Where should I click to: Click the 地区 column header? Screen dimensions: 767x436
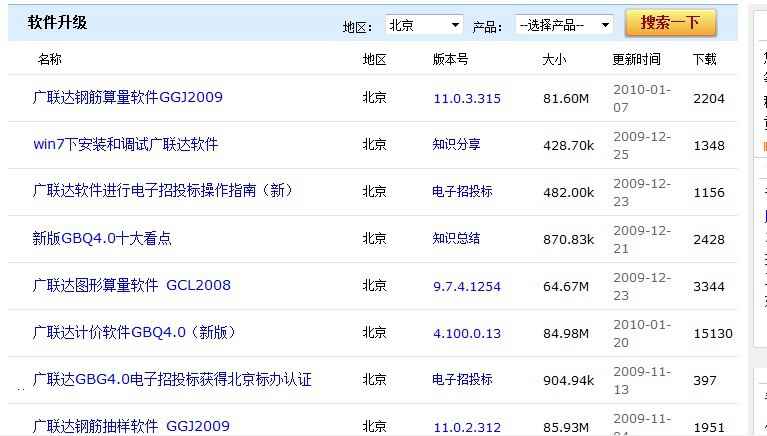(375, 59)
